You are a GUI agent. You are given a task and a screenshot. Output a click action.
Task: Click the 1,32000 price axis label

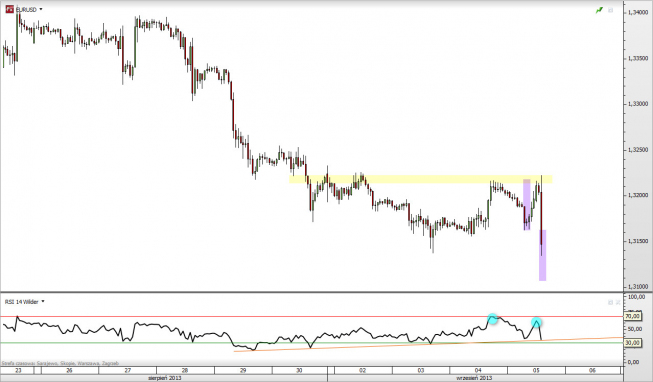(638, 195)
